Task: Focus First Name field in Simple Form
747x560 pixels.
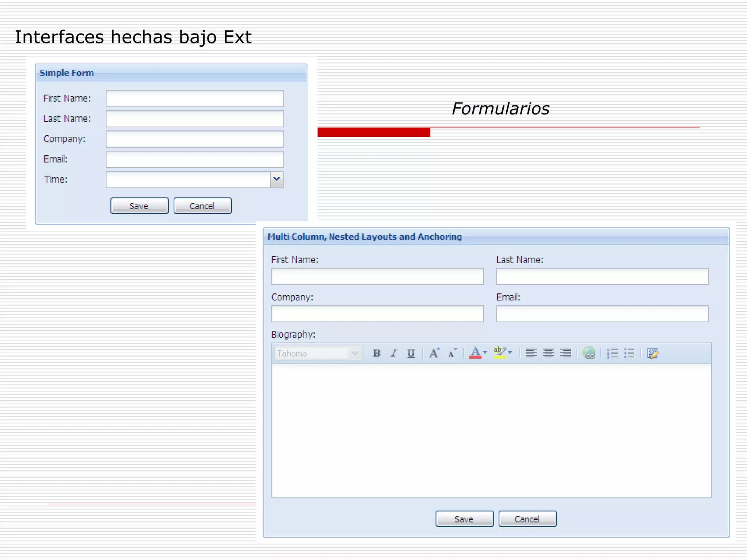Action: coord(195,98)
